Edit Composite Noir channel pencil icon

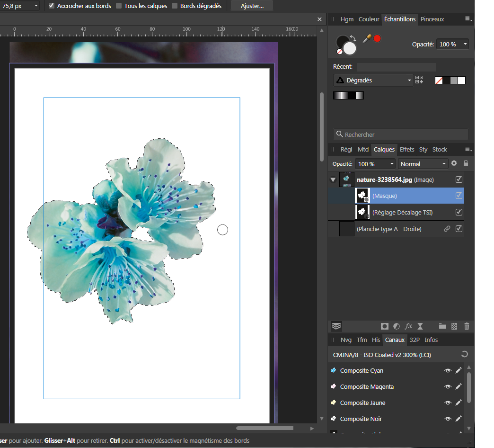tap(459, 418)
